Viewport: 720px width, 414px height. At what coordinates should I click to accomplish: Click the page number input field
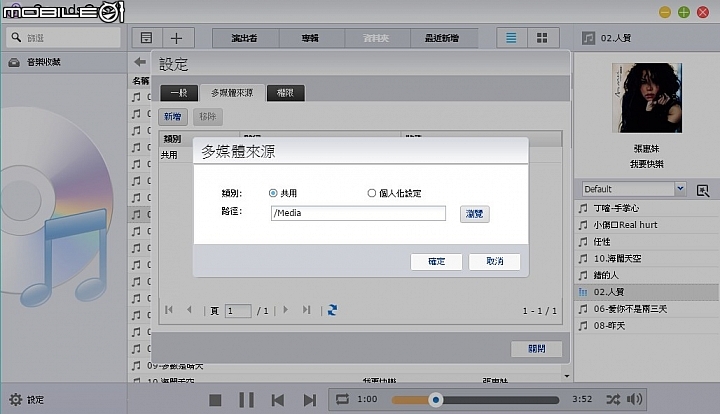(x=238, y=311)
